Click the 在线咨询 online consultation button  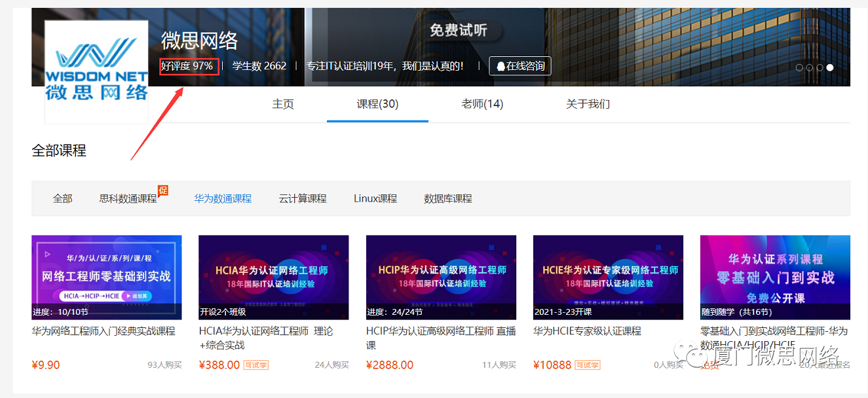[520, 66]
